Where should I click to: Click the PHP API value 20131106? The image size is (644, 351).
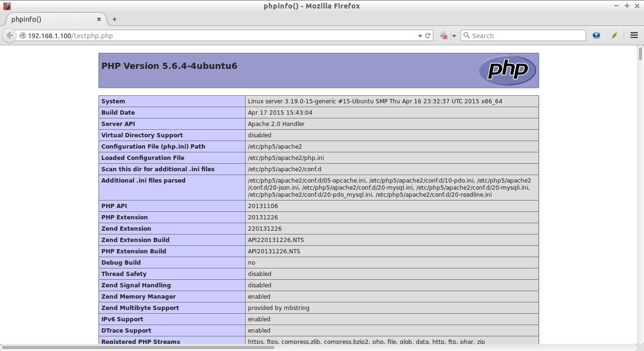263,206
